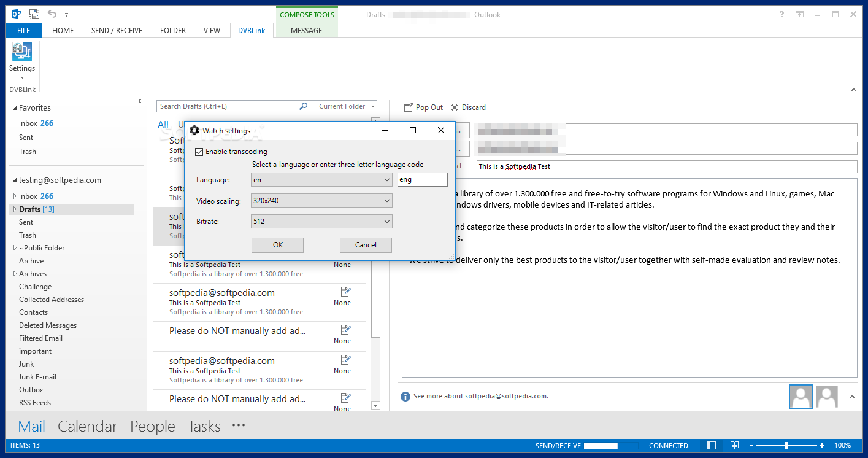Image resolution: width=868 pixels, height=458 pixels.
Task: Open the DVBLink Settings ribbon button
Action: pos(22,61)
